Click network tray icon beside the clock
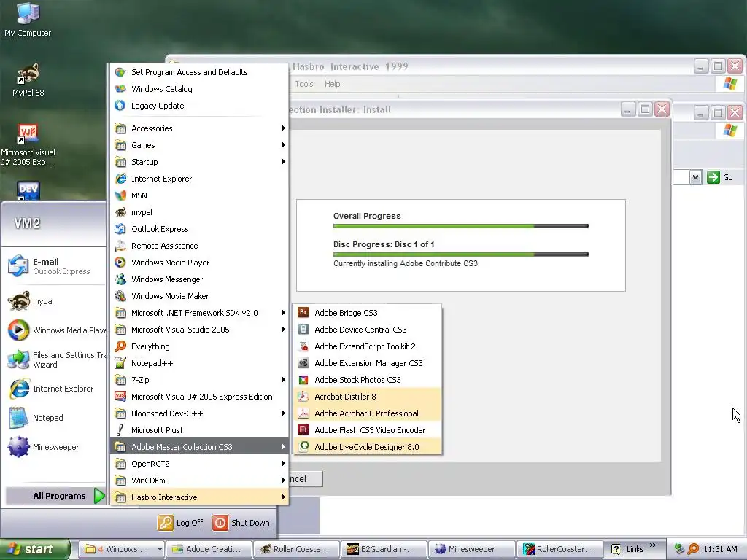 680,549
